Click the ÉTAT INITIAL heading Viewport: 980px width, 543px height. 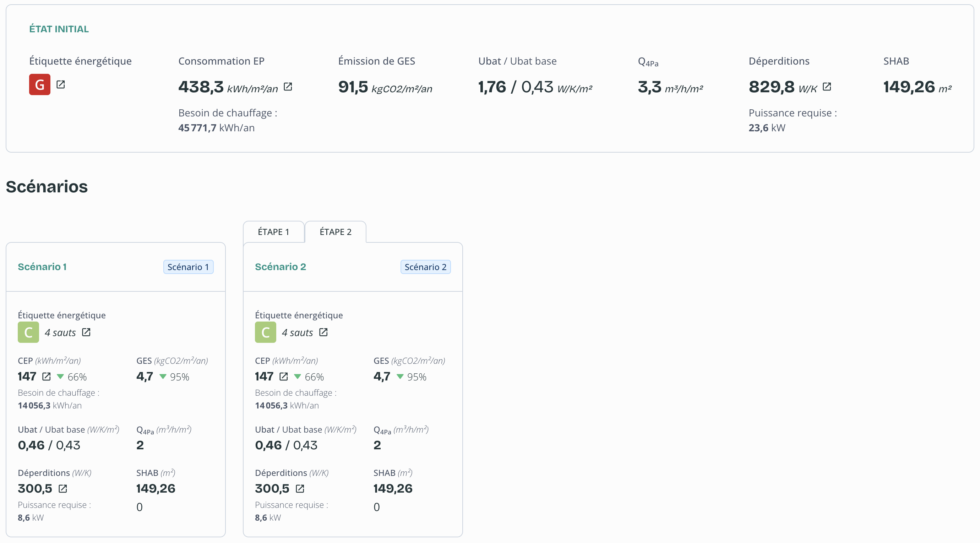(59, 29)
